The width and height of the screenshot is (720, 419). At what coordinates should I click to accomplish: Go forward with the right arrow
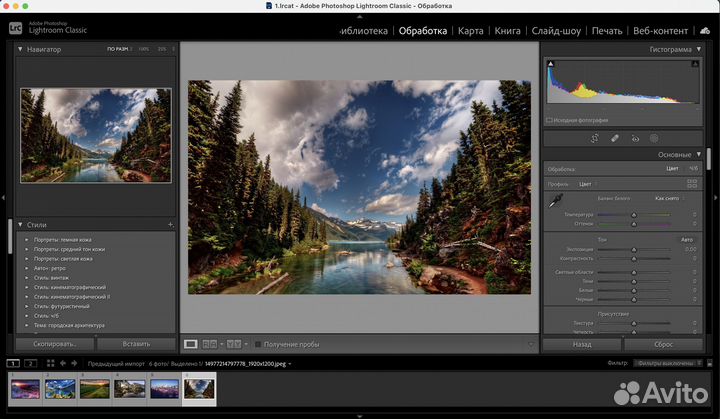pos(74,363)
